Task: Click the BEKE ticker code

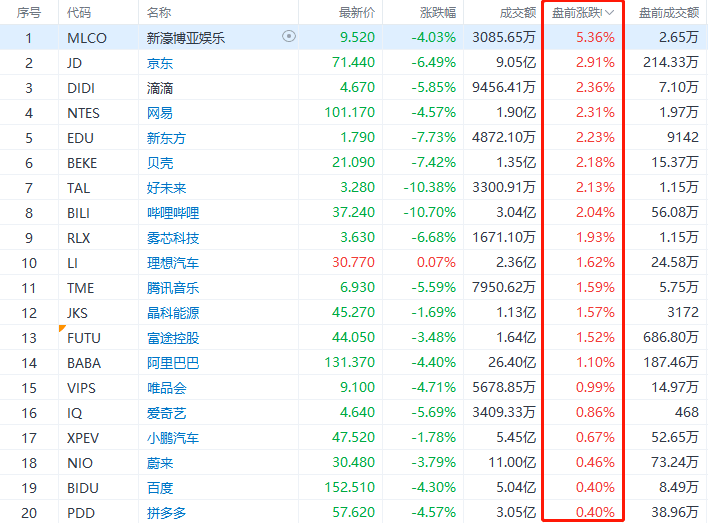Action: click(x=82, y=163)
